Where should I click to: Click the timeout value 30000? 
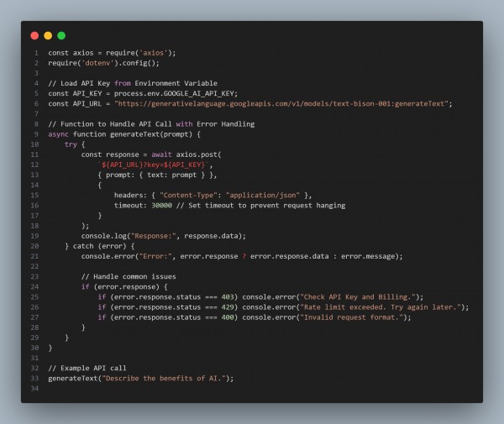pyautogui.click(x=161, y=206)
